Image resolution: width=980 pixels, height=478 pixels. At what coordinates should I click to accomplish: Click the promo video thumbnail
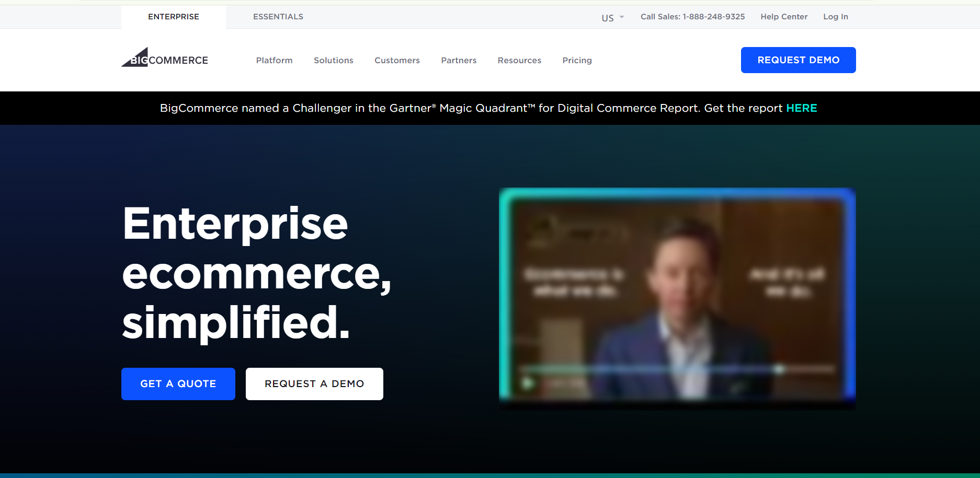click(x=677, y=298)
